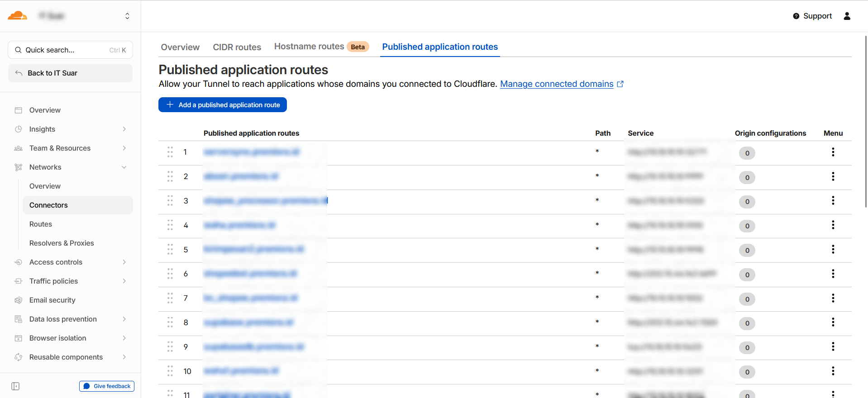Grab drag handle of row 6
The image size is (868, 398).
[x=170, y=274]
